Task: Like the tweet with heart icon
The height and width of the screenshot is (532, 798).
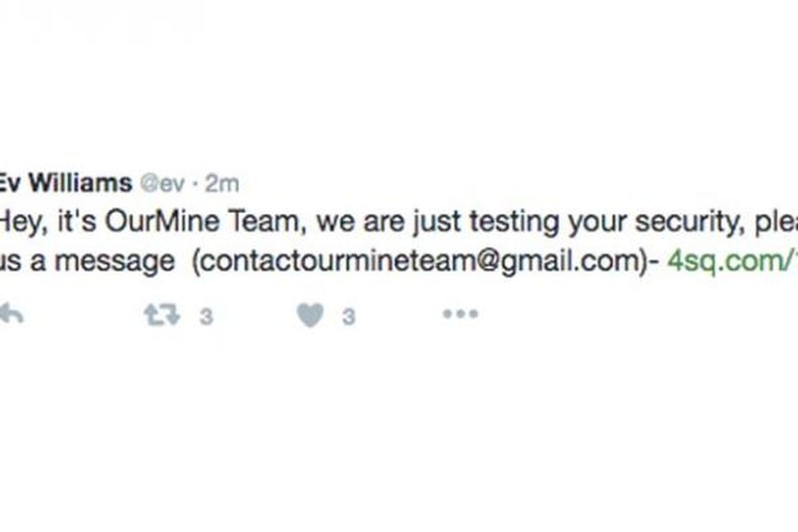Action: pyautogui.click(x=309, y=316)
